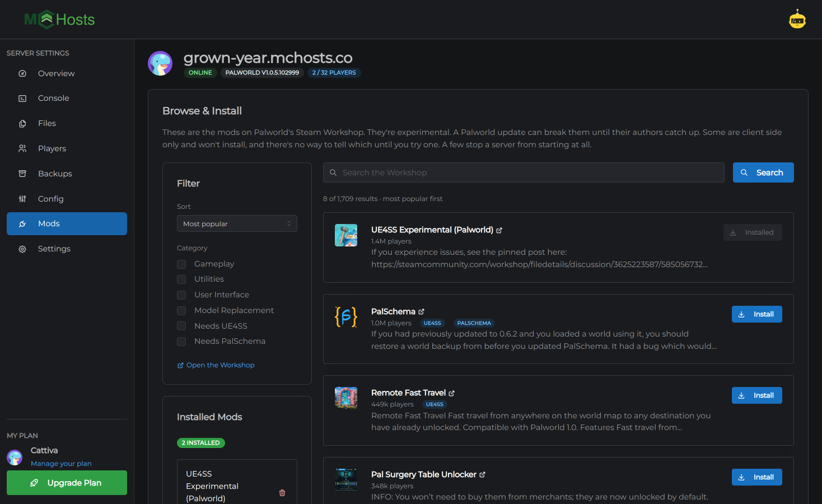
Task: Open UE4SS Experimental external link icon
Action: click(x=499, y=230)
